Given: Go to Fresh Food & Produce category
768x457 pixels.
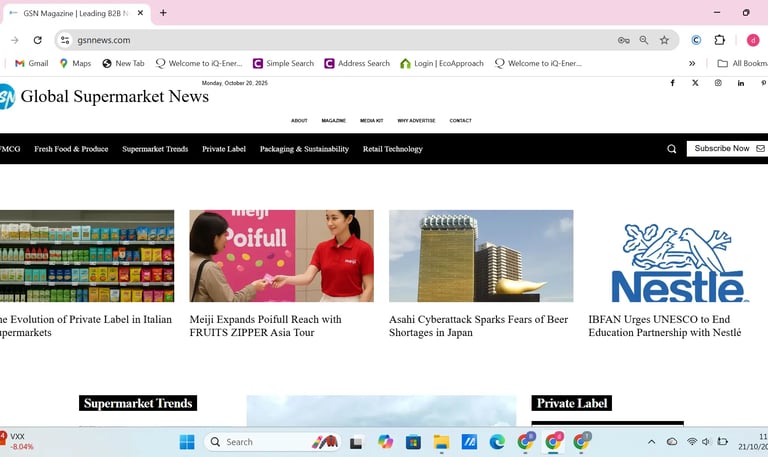Looking at the screenshot, I should click(71, 149).
